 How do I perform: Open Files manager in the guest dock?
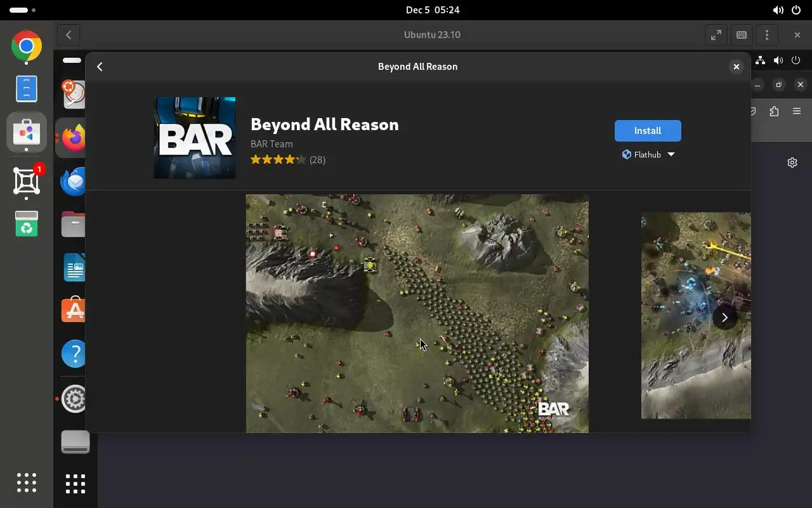click(x=74, y=224)
